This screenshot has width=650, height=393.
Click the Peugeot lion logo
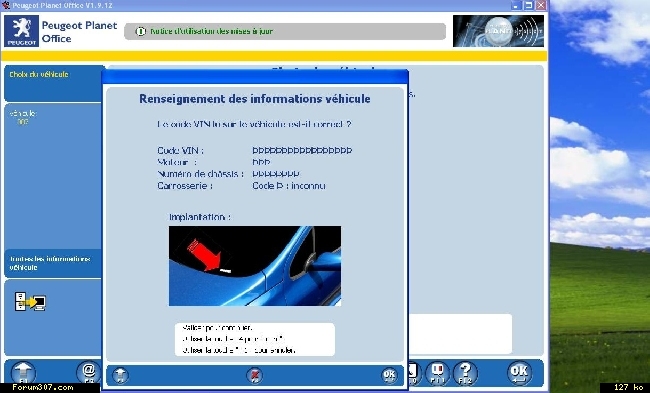coord(22,31)
